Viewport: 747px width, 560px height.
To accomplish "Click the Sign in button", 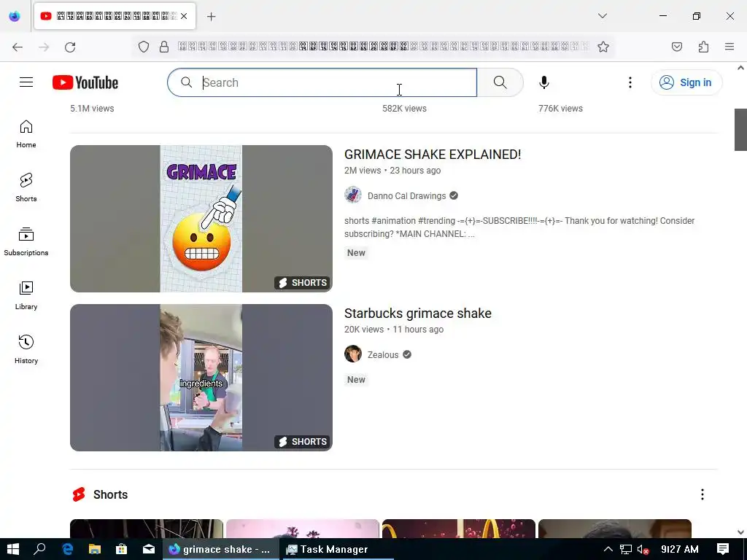I will [x=686, y=82].
